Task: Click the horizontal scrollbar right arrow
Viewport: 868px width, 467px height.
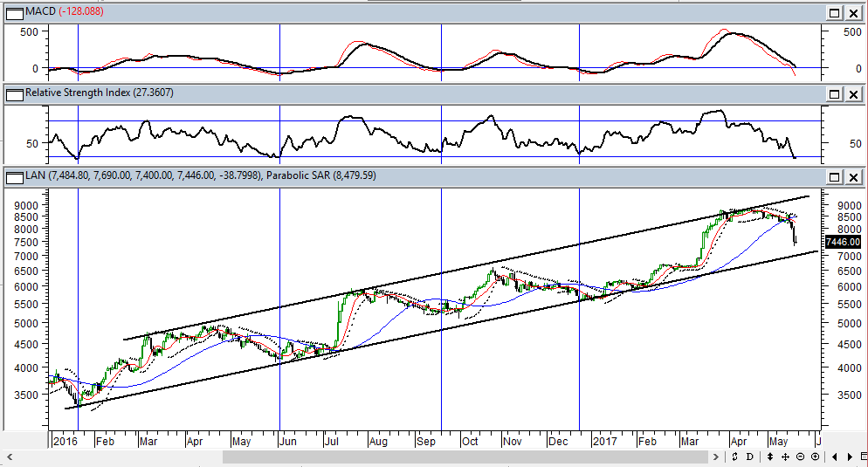Action: click(715, 457)
